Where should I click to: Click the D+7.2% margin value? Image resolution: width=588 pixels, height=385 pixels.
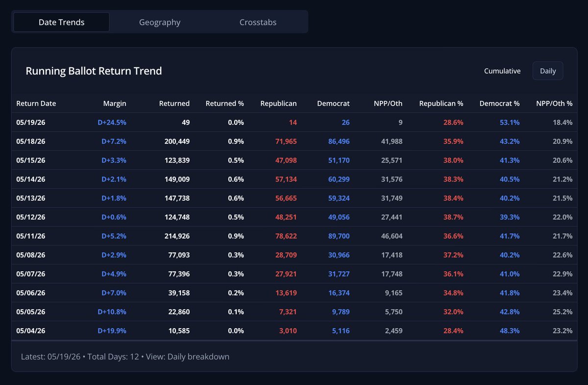114,141
